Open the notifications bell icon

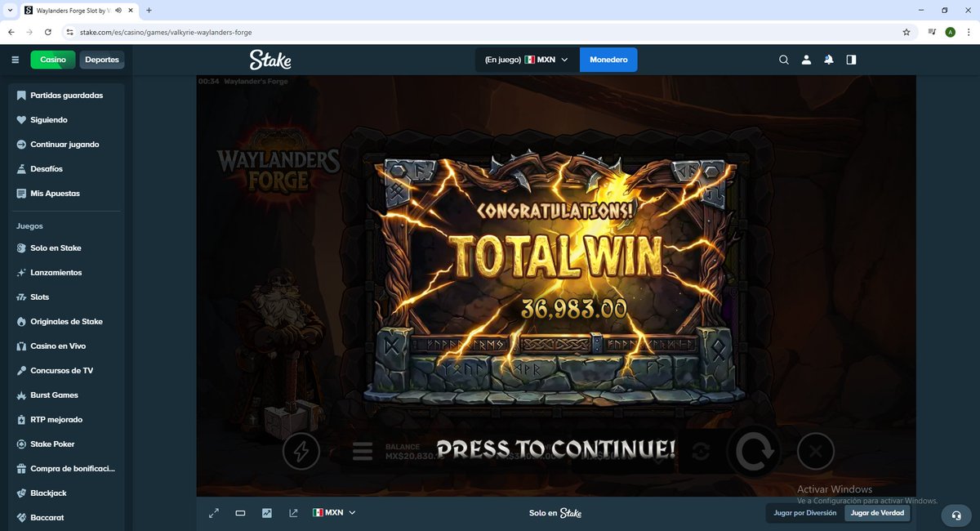click(829, 60)
